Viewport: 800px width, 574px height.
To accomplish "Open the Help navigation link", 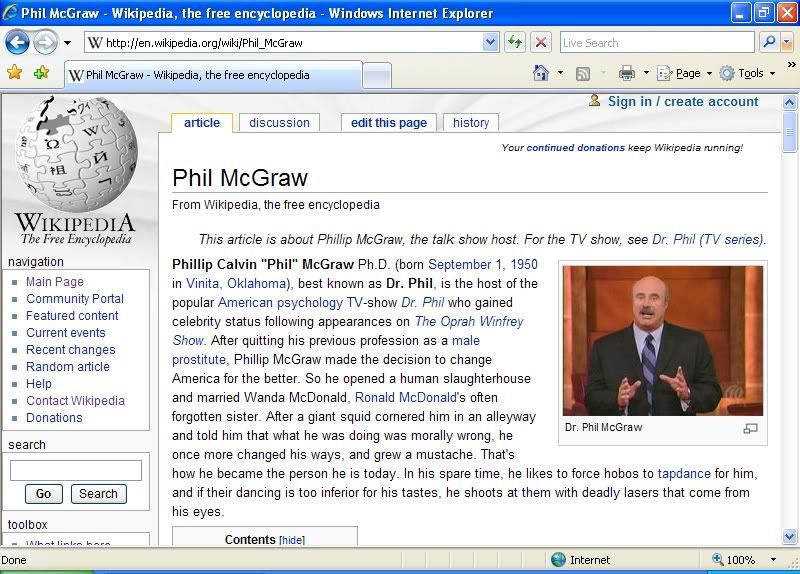I will click(x=39, y=384).
